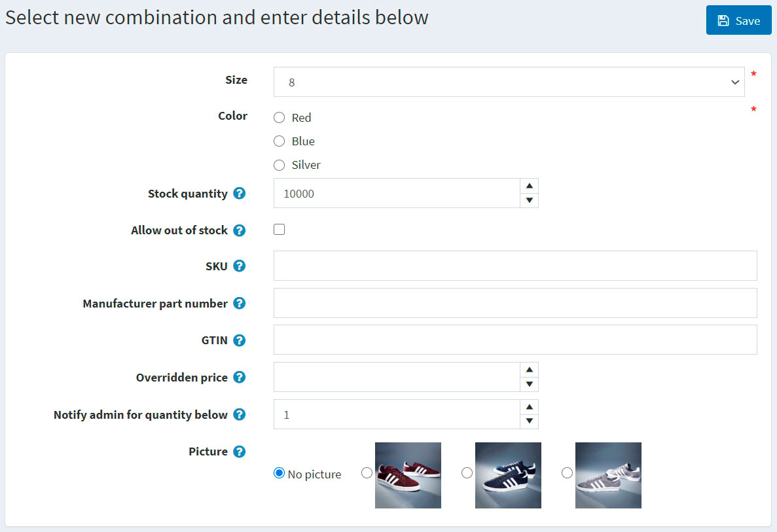Enable the Allow out of stock checkbox

280,230
